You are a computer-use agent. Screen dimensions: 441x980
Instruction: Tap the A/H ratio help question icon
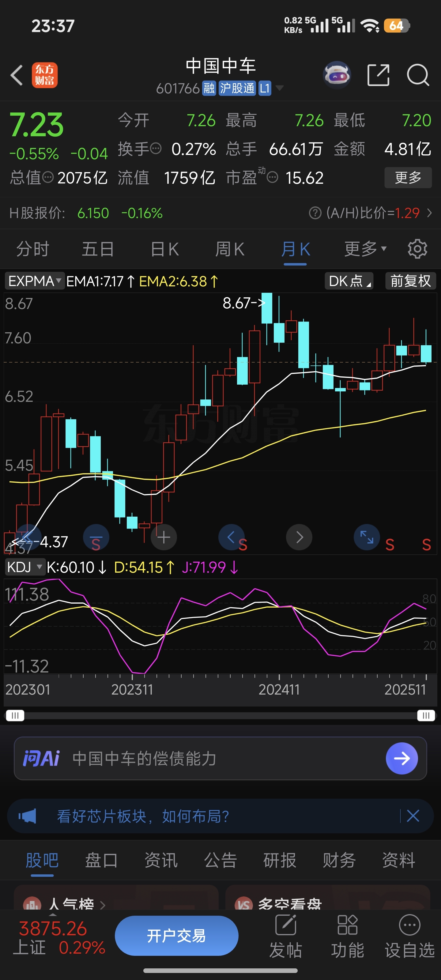[315, 213]
